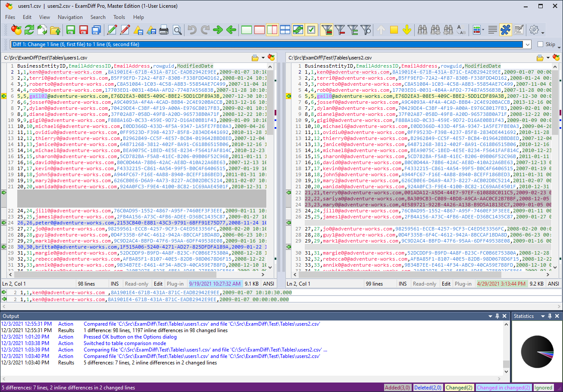563x392 pixels.
Task: Click Plug-in in the right pane status bar
Action: [x=463, y=284]
